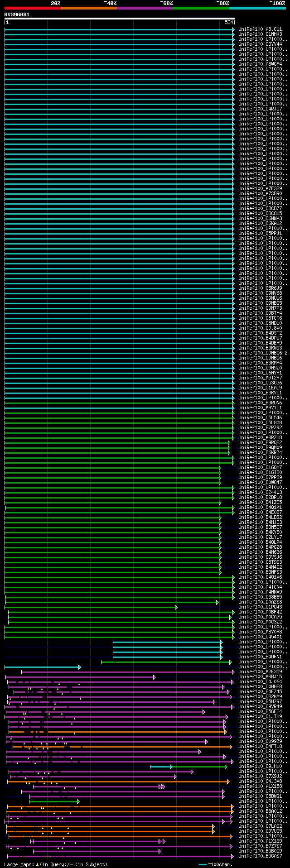290x868 pixels.
Task: Select the UniRef100_B6KRZ4 label
Action: point(260,452)
